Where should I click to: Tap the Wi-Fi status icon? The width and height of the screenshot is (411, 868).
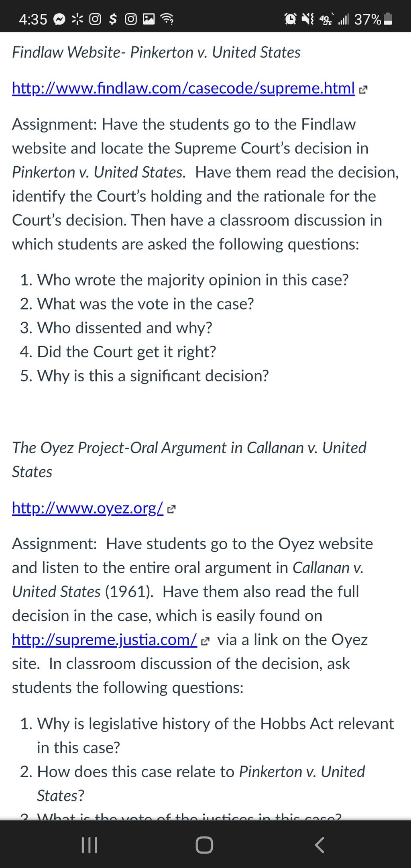(167, 19)
